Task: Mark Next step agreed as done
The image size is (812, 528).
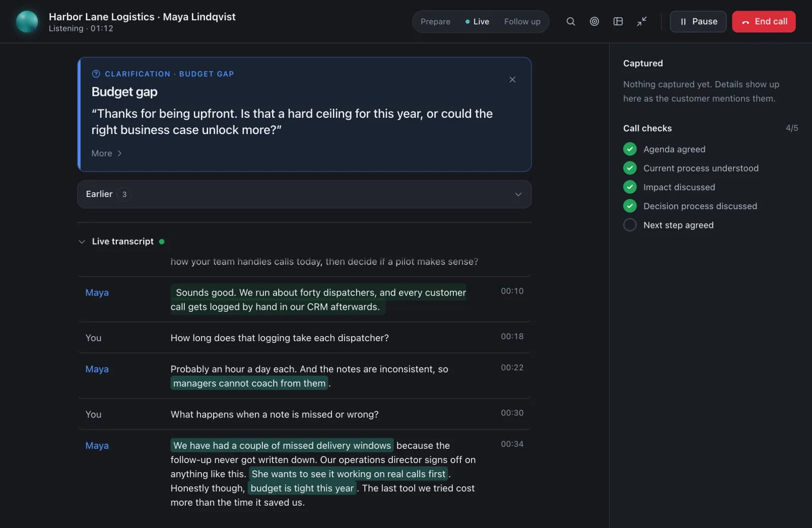Action: pos(630,225)
